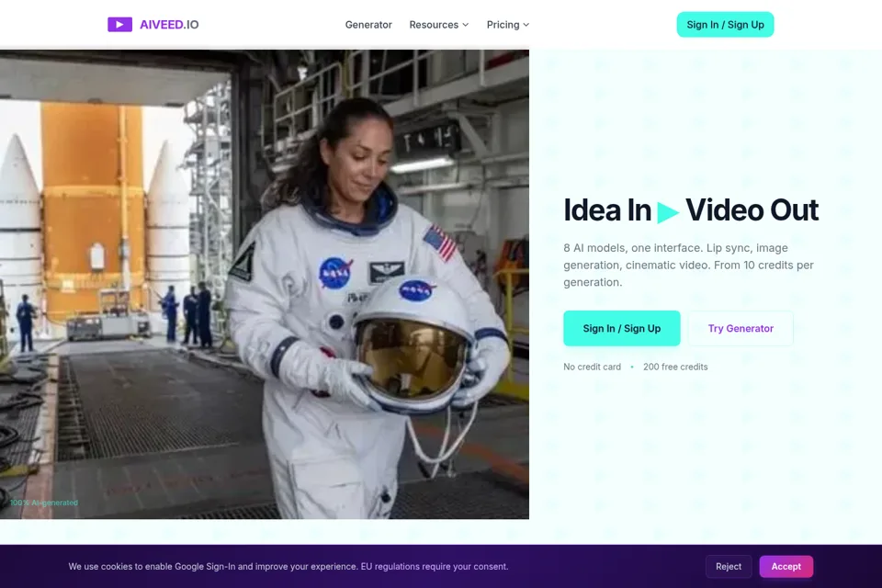Reject the cookie consent
The image size is (882, 588).
point(729,567)
